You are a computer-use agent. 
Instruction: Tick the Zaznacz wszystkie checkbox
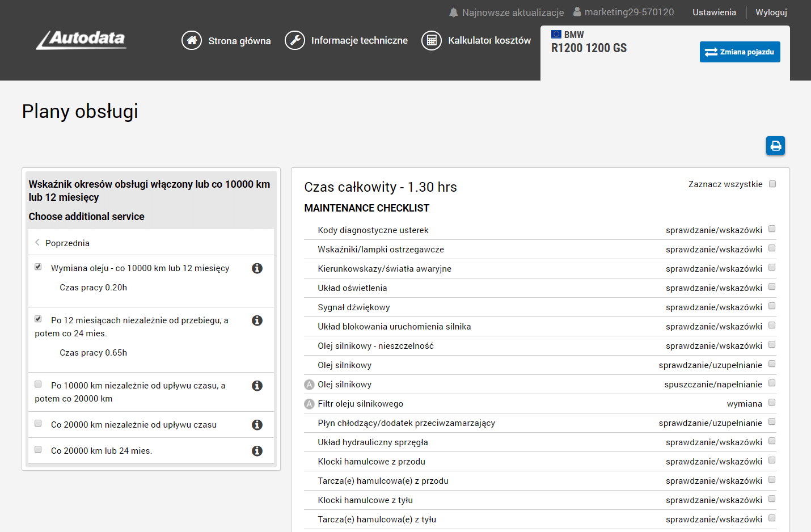point(772,184)
